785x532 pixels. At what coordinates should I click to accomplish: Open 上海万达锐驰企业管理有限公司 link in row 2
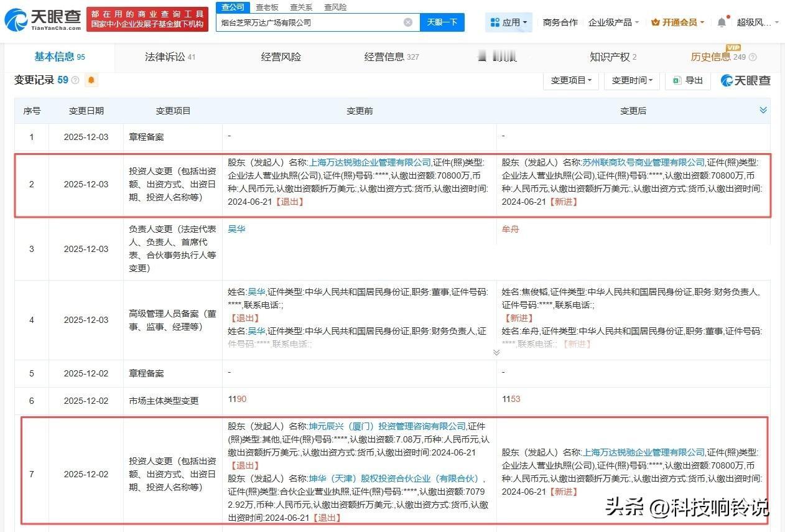pyautogui.click(x=370, y=162)
